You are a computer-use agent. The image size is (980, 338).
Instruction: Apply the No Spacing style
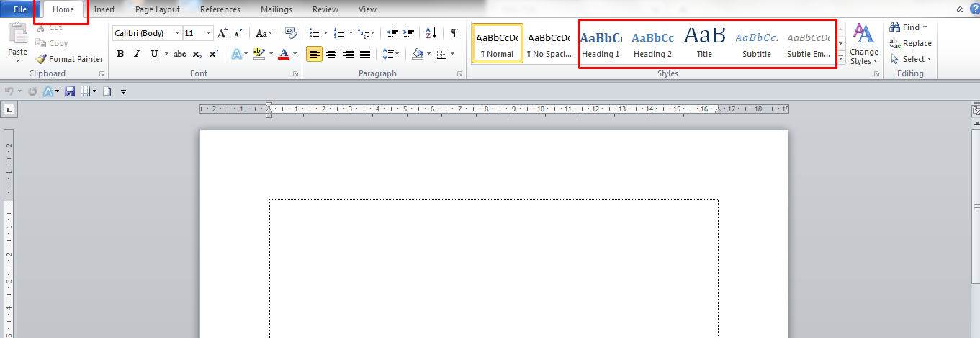point(549,43)
